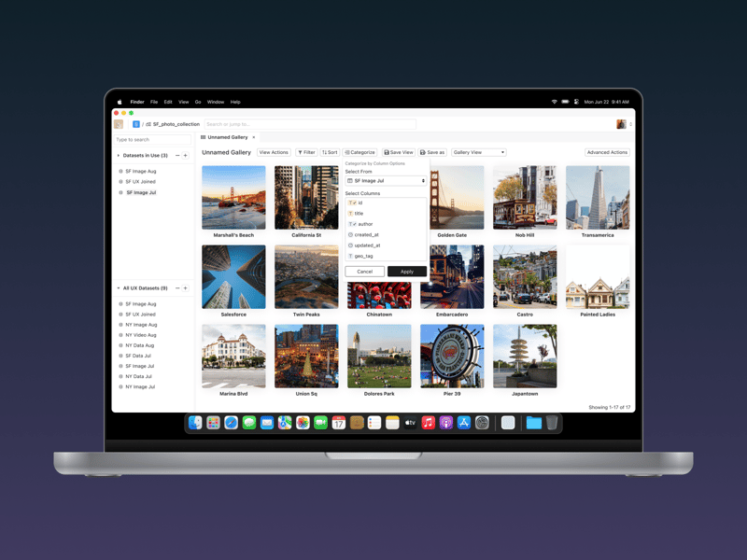The width and height of the screenshot is (747, 560).
Task: Switch to the Unnamed Gallery tab
Action: [227, 136]
